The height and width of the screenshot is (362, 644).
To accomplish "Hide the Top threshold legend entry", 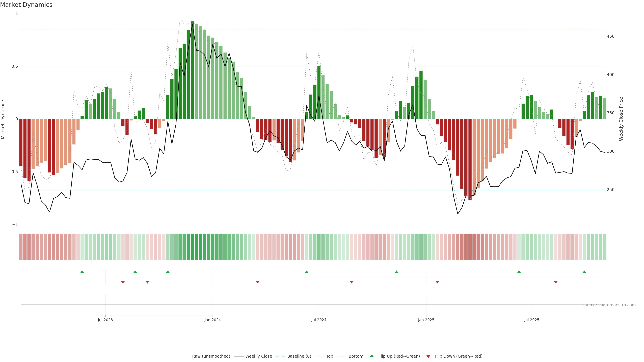I will (330, 356).
